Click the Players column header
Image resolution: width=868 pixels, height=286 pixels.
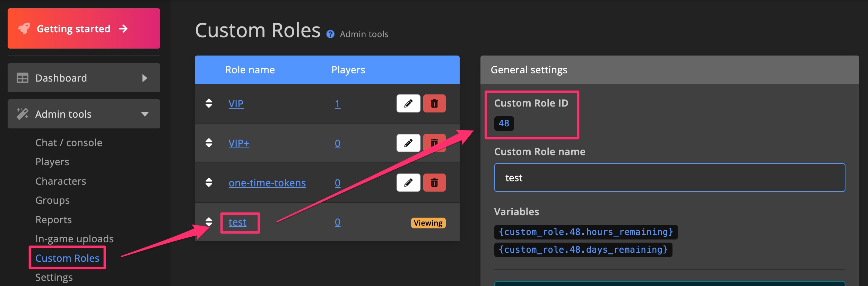(348, 70)
